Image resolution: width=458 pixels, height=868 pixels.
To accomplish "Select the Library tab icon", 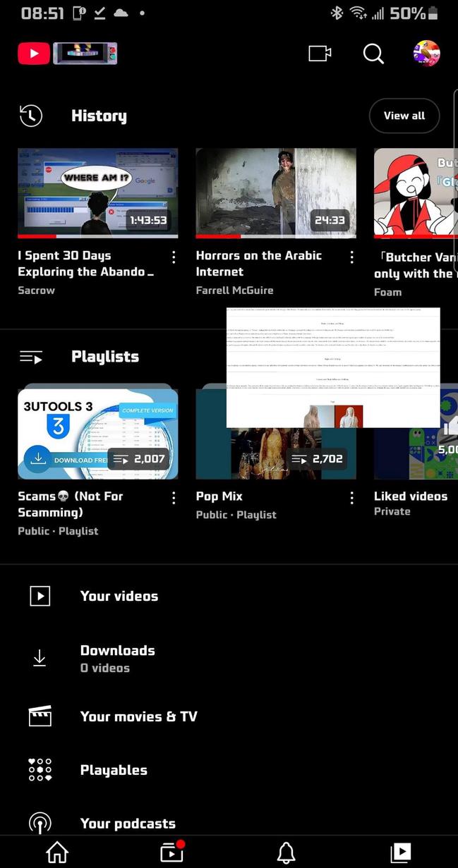I will pos(400,852).
